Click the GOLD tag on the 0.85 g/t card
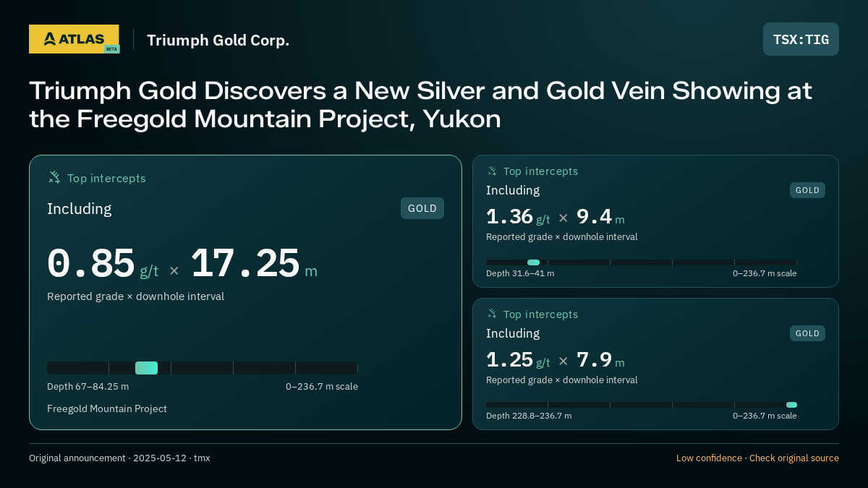Image resolution: width=868 pixels, height=488 pixels. [x=422, y=208]
